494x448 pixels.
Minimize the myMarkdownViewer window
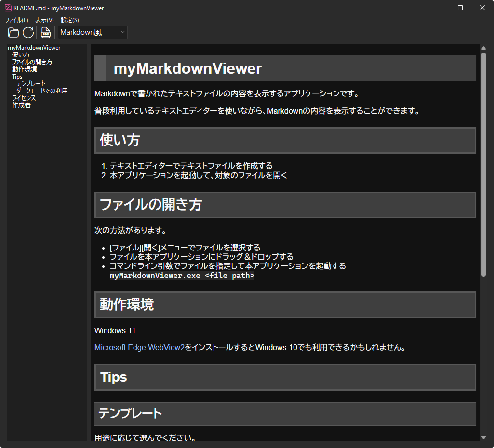tap(438, 8)
